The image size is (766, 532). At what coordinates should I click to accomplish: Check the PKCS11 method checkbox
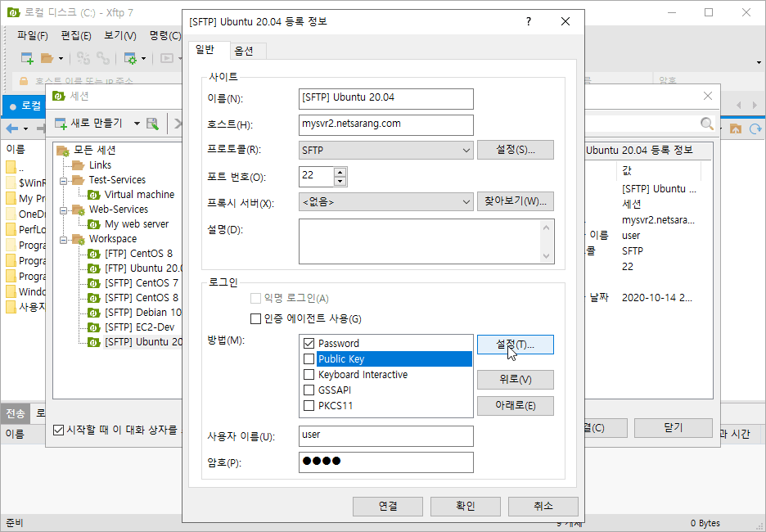point(309,405)
